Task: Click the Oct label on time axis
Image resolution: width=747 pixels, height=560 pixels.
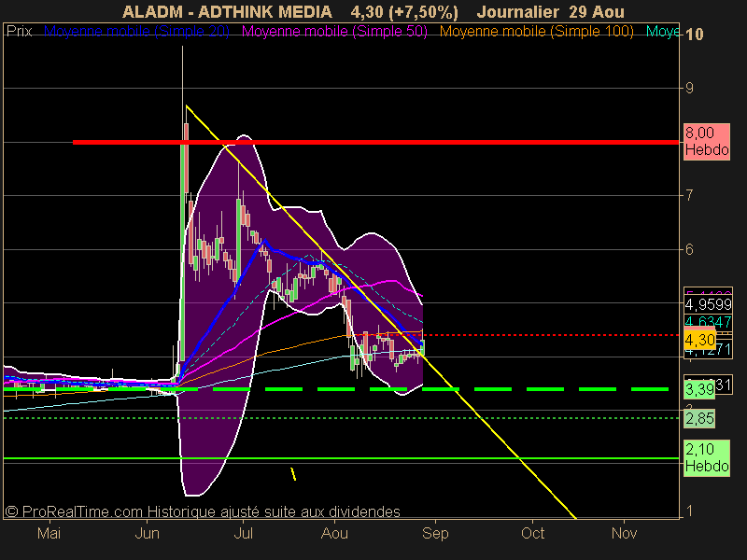Action: coord(532,533)
